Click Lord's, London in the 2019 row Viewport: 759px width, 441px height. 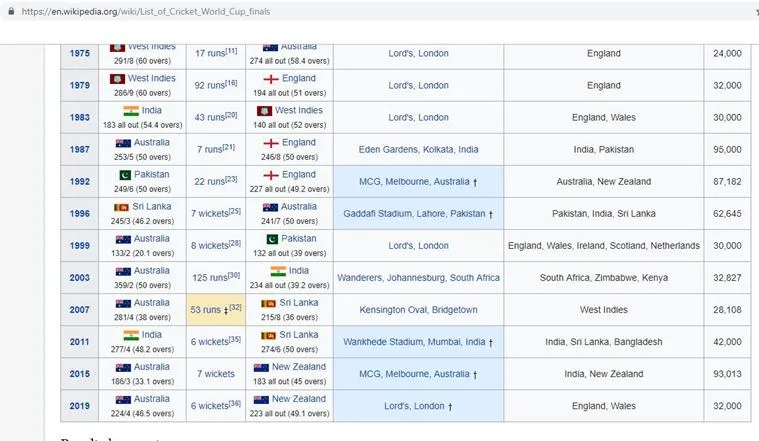(414, 406)
